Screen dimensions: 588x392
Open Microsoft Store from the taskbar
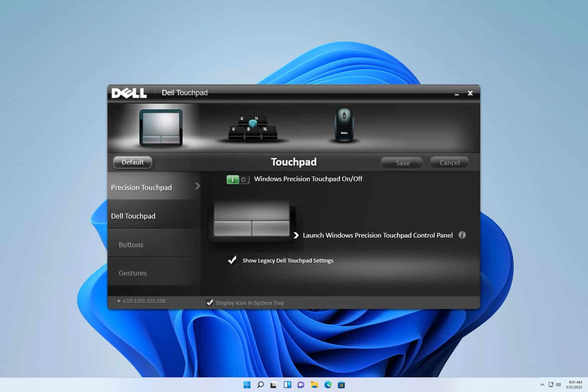341,385
